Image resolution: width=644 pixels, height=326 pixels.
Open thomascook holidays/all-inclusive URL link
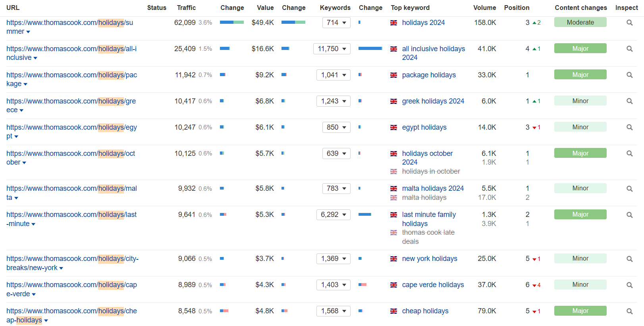click(71, 53)
